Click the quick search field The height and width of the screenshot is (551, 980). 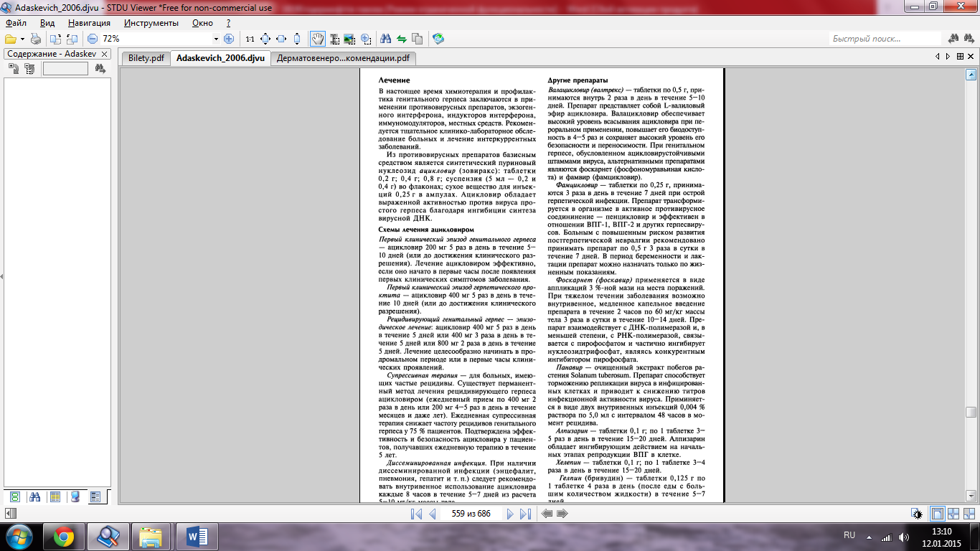pos(885,39)
